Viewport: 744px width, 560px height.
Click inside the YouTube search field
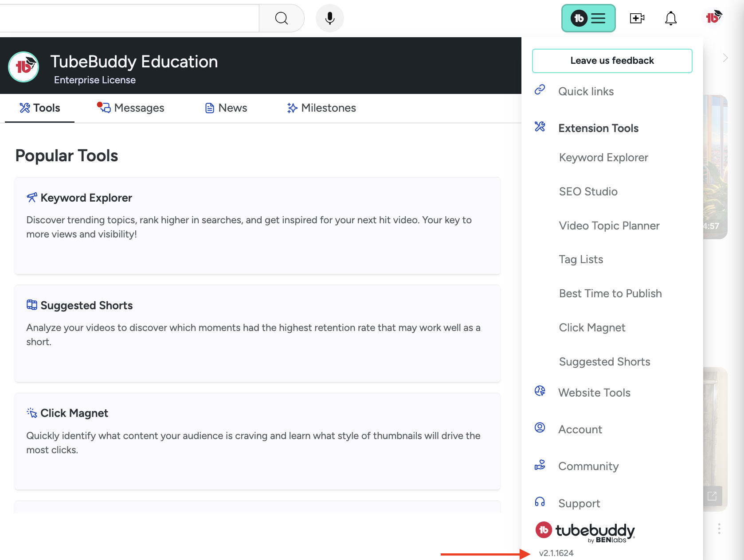click(x=129, y=18)
